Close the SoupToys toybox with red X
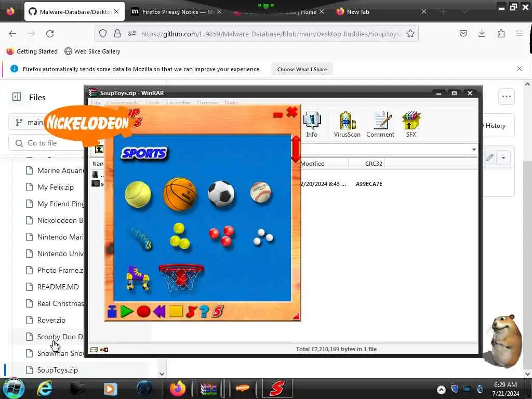This screenshot has height=399, width=532. (292, 112)
